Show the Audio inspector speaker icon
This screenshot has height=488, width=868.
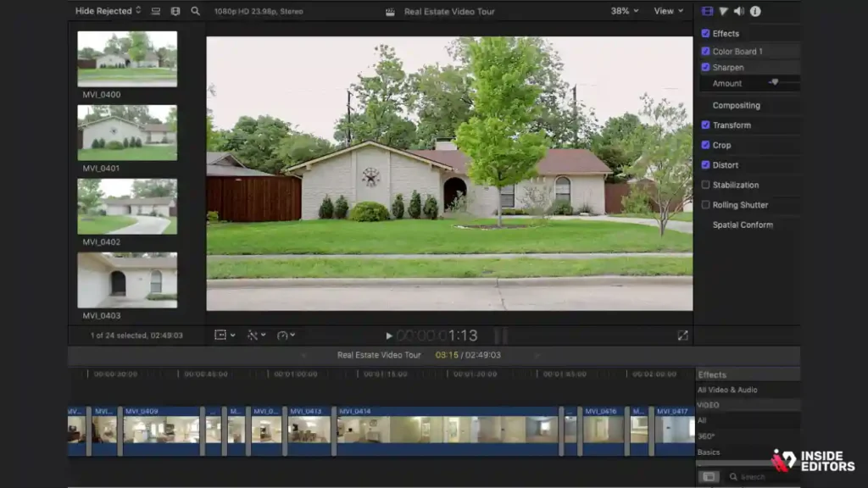[x=739, y=11]
